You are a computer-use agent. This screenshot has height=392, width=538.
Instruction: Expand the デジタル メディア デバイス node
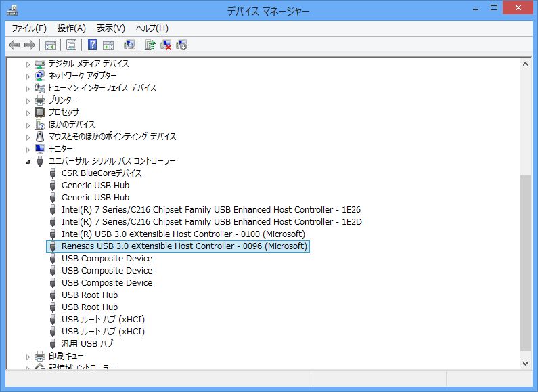coord(28,64)
